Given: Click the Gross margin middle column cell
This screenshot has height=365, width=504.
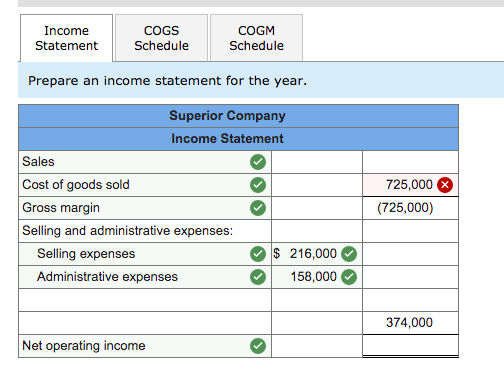Looking at the screenshot, I should 317,208.
